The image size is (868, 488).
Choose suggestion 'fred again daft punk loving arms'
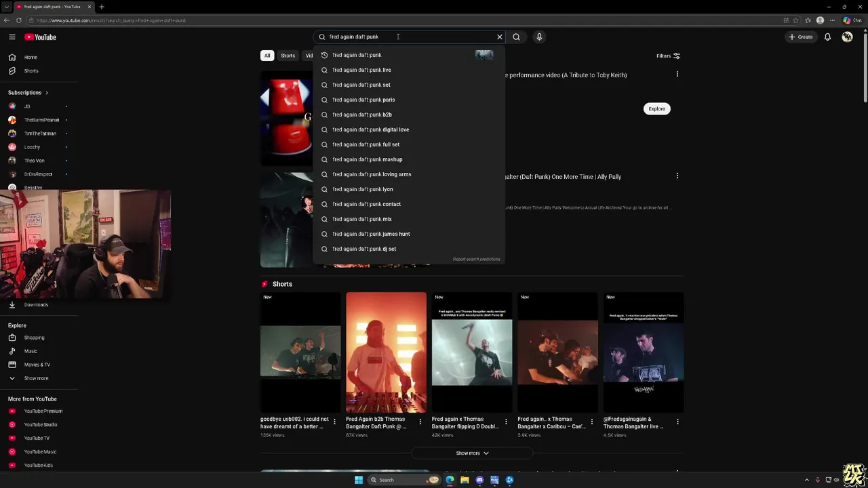[x=408, y=174]
